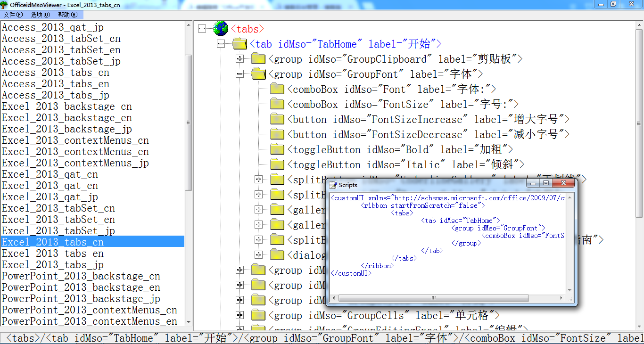Click the toggleButton idMso="Italic" label text
This screenshot has height=344, width=644.
tap(406, 164)
